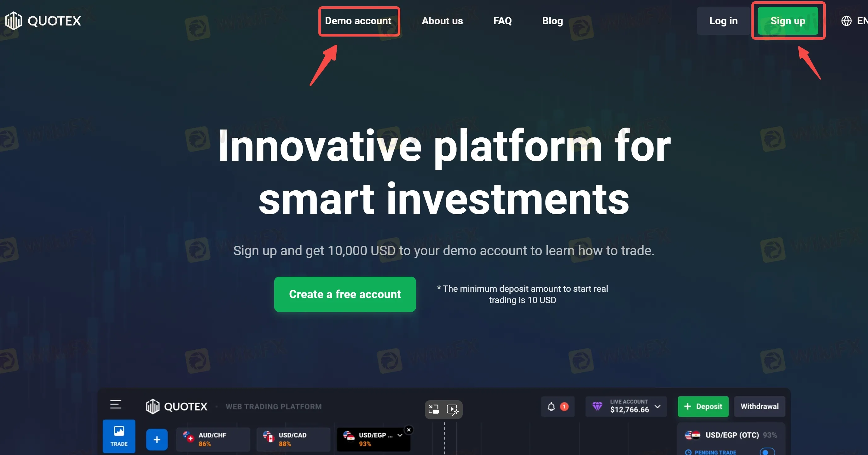Click the Create a free account button
This screenshot has width=868, height=455.
pos(345,294)
